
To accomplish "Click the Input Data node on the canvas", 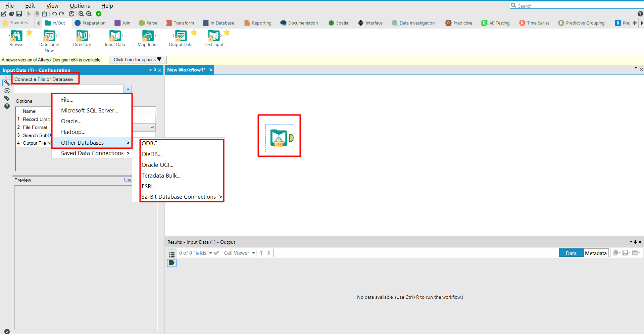I will tap(279, 138).
